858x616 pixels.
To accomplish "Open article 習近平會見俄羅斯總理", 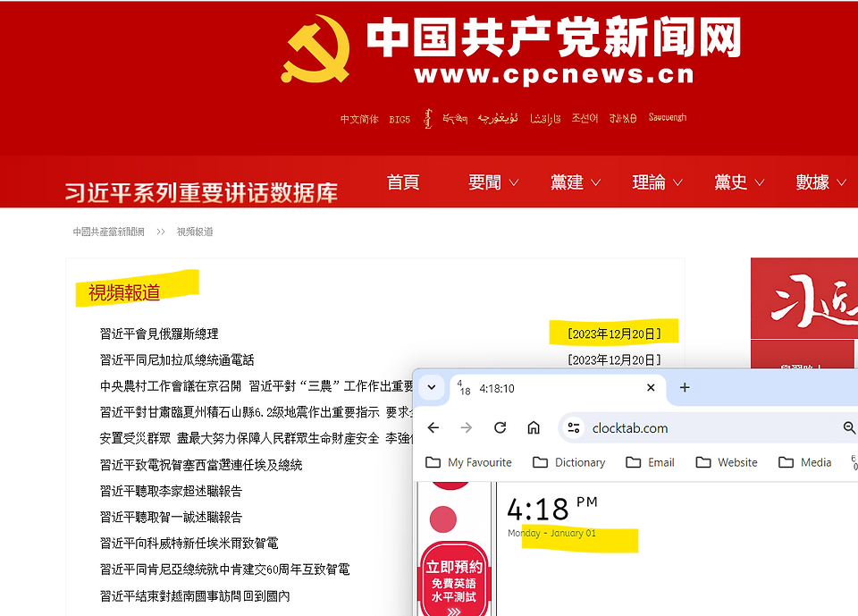I will point(159,333).
